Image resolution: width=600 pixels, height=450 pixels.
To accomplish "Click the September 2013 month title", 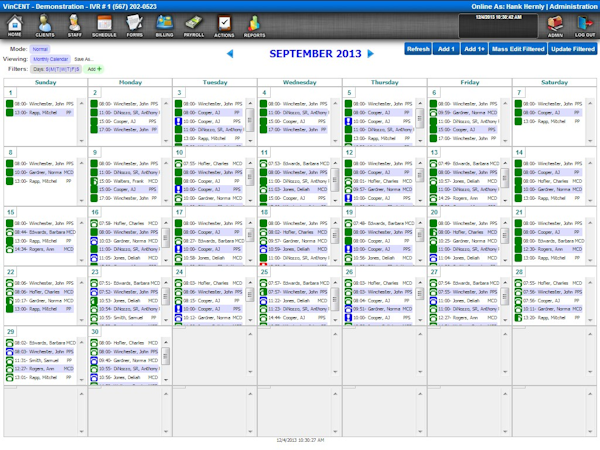I will point(315,54).
